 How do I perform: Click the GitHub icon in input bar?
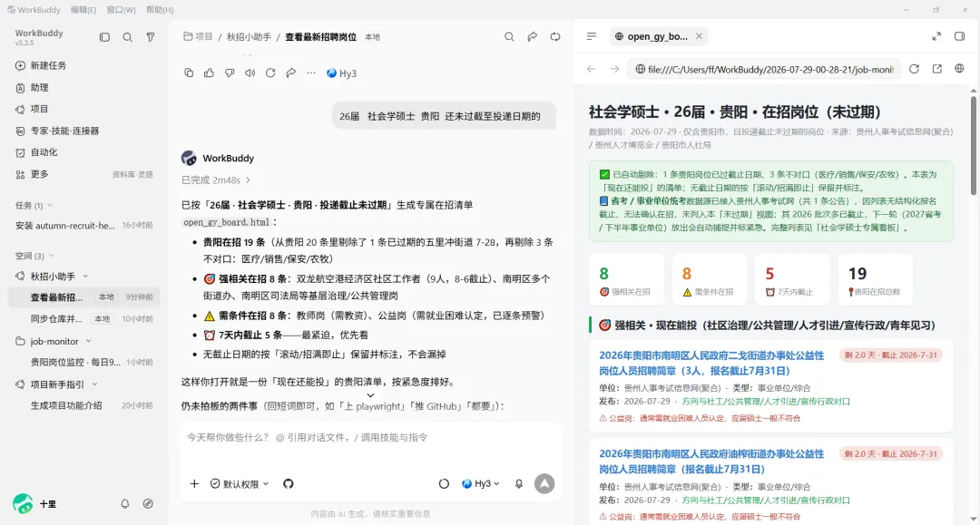(289, 484)
